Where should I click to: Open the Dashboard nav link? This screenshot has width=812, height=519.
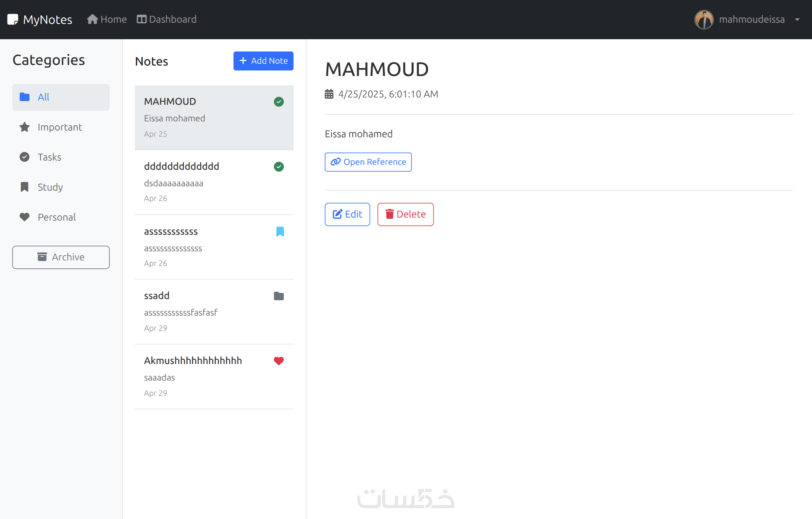(167, 19)
